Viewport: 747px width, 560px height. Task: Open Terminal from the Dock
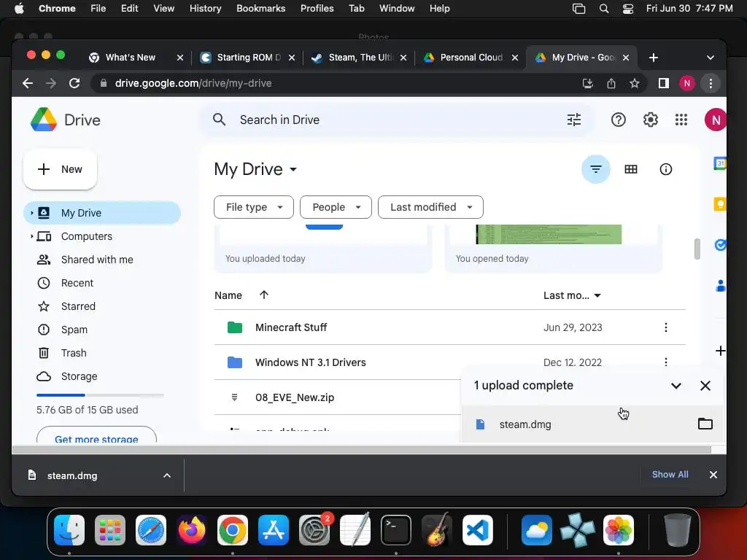pos(396,530)
